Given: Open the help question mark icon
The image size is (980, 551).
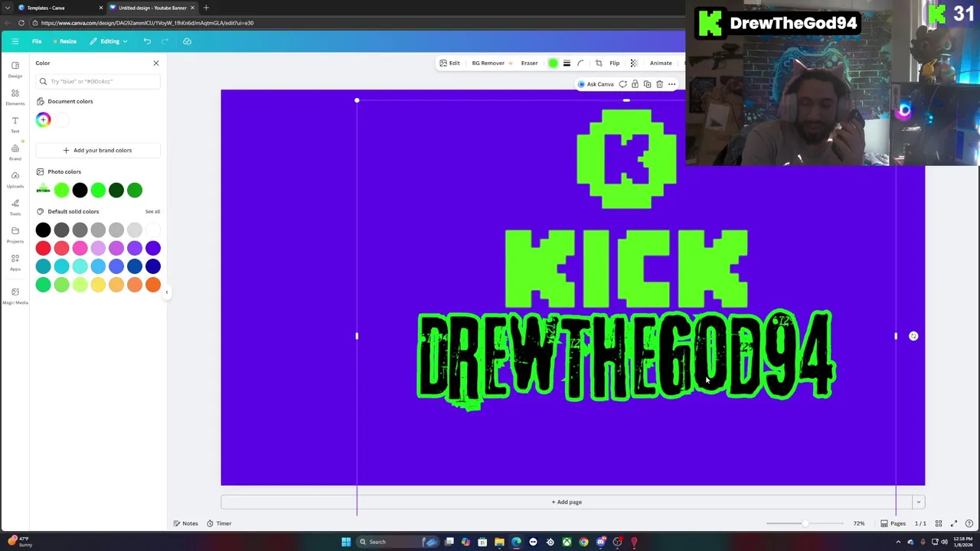Looking at the screenshot, I should (x=969, y=523).
